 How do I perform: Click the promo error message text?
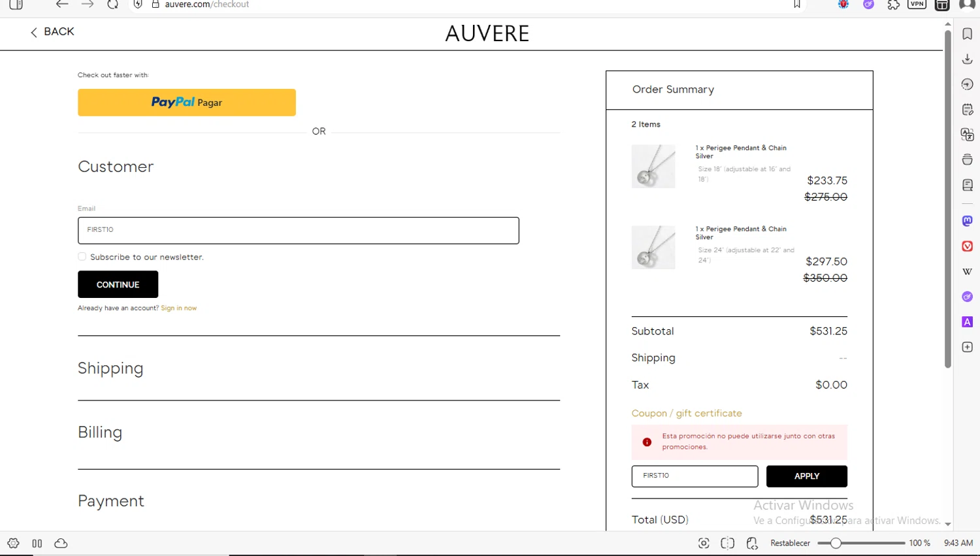(x=749, y=442)
